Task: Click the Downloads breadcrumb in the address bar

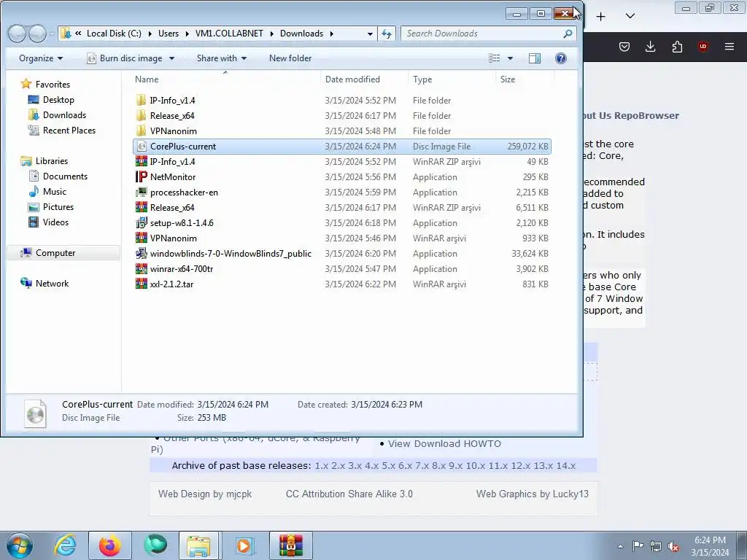Action: click(x=301, y=34)
